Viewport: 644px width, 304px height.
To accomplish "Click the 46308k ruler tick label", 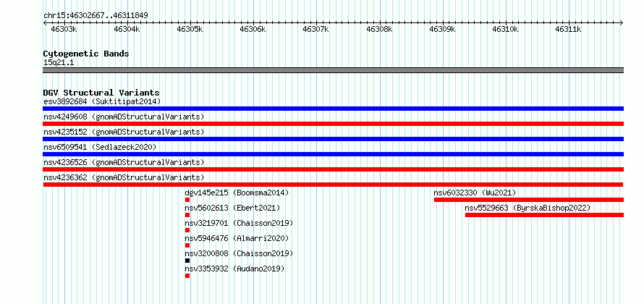I will tap(379, 30).
